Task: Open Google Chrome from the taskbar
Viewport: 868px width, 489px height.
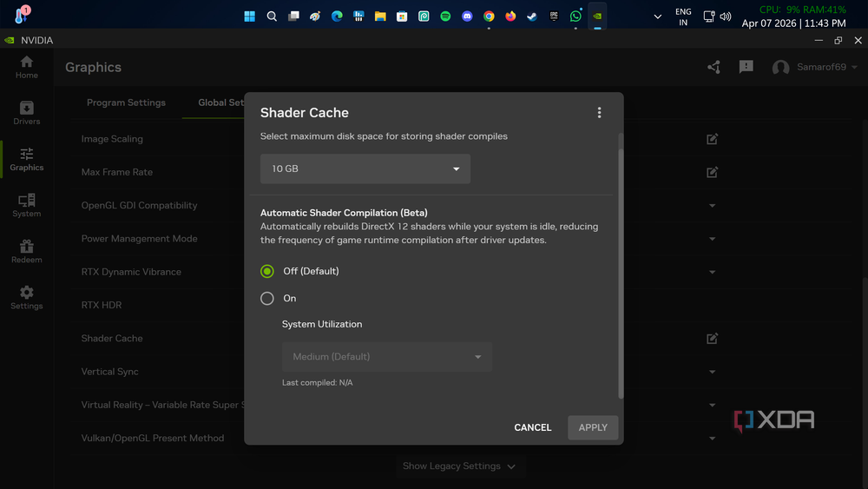Action: pos(489,16)
